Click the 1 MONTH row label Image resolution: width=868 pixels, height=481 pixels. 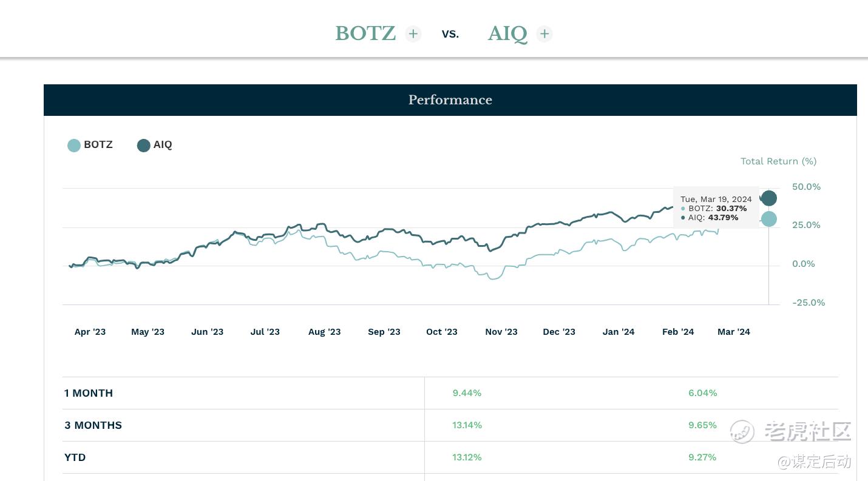[x=89, y=393]
